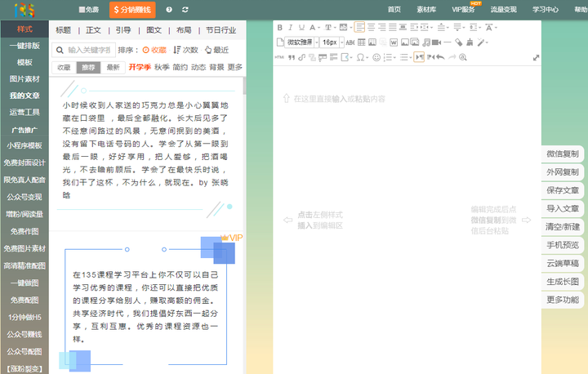Screen dimensions: 588x374
Task: Toggle italic formatting
Action: point(290,28)
